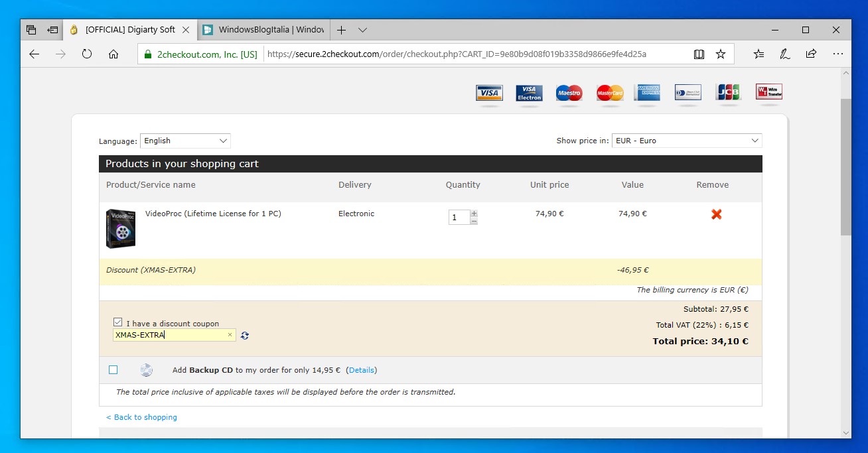
Task: Click VideoProc (Lifetime License for 1 PC) text
Action: coord(213,214)
